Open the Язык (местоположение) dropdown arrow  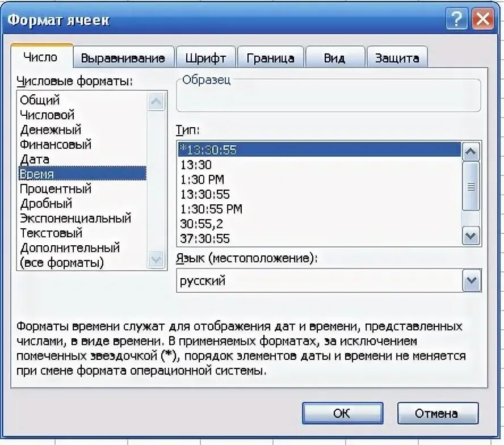472,280
